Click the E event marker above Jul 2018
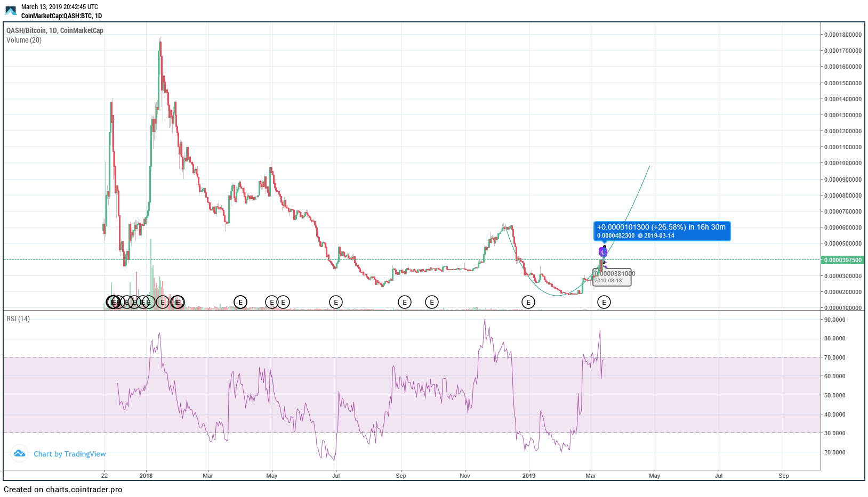The image size is (868, 497). tap(335, 303)
